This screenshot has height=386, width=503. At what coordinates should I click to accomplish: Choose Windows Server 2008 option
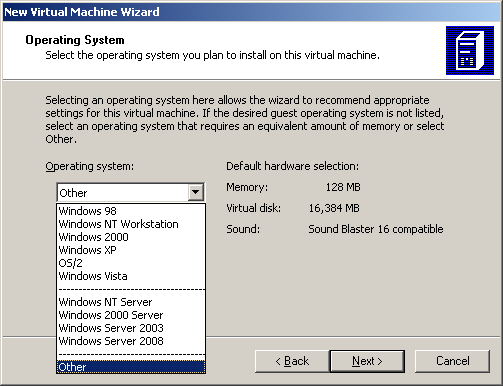131,341
